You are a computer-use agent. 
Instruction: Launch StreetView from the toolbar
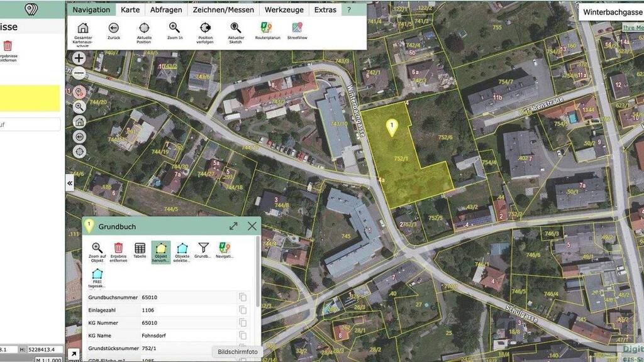(297, 28)
